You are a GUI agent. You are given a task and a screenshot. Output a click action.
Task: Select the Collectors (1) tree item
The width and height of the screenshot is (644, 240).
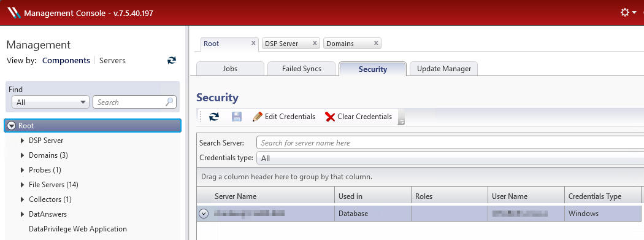[x=50, y=199]
